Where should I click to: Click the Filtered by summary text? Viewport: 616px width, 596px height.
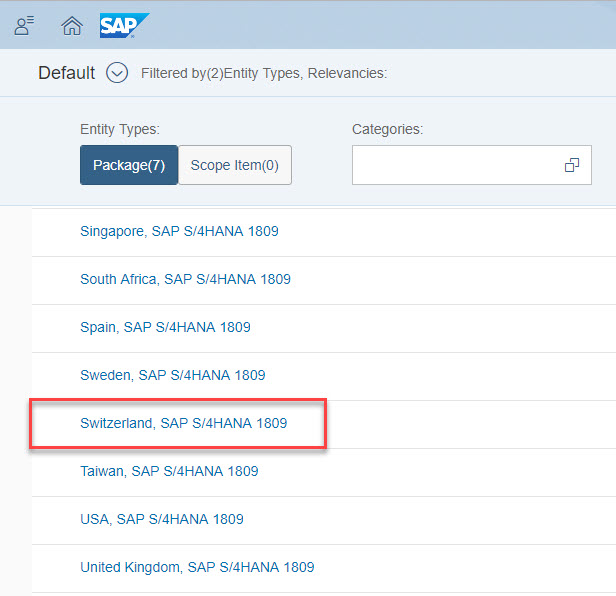pos(263,73)
